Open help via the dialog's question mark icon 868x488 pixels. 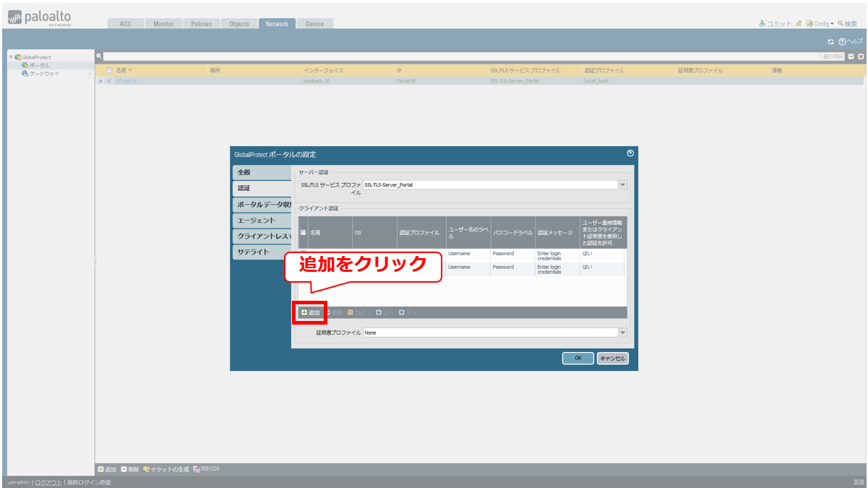[630, 153]
